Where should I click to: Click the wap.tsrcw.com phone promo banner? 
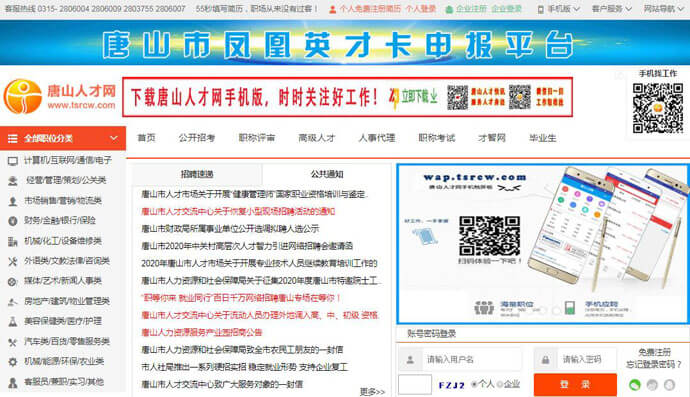[x=543, y=244]
